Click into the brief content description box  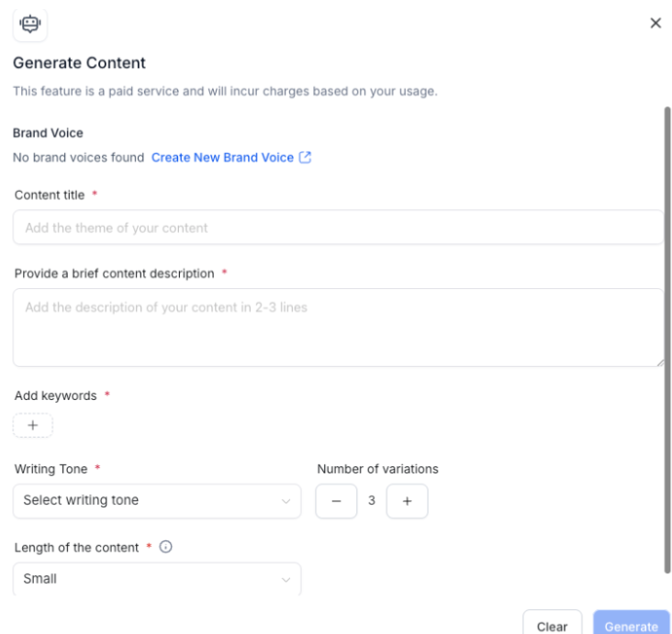tap(337, 328)
